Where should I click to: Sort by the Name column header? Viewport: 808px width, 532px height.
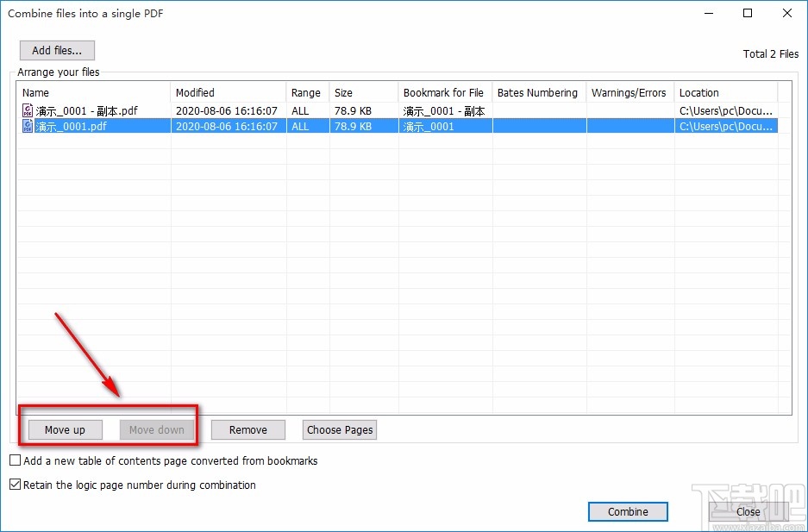coord(93,93)
